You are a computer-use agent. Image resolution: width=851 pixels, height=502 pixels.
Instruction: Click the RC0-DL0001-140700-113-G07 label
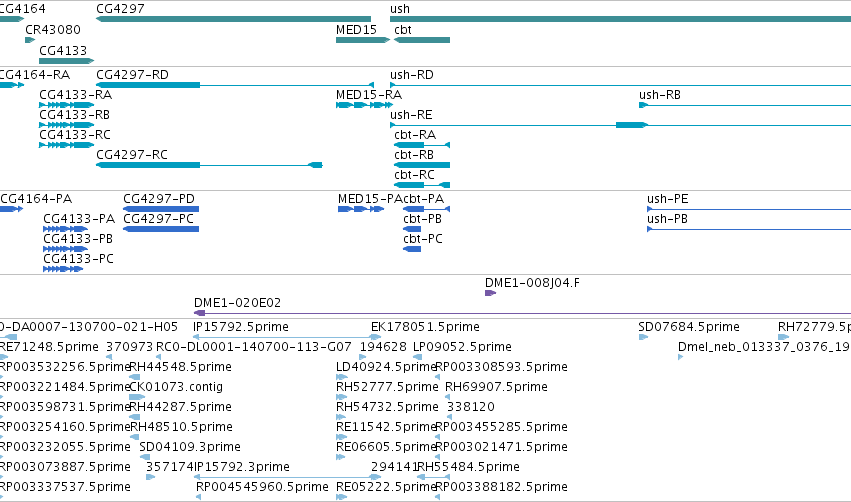253,347
